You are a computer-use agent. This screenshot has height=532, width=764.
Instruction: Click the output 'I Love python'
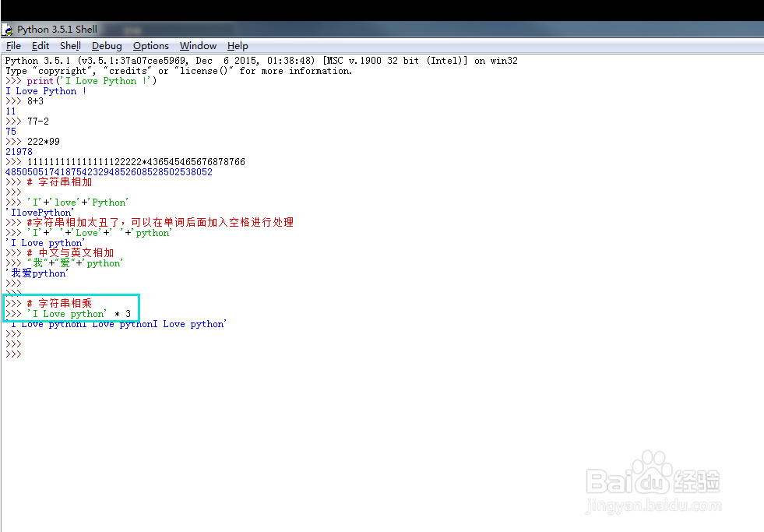45,243
